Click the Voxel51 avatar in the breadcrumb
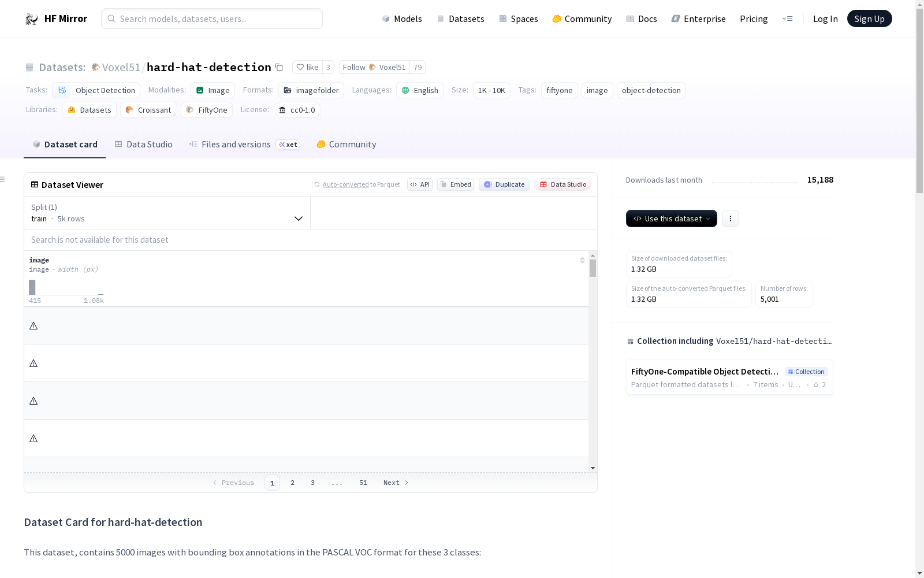924x578 pixels. point(96,67)
